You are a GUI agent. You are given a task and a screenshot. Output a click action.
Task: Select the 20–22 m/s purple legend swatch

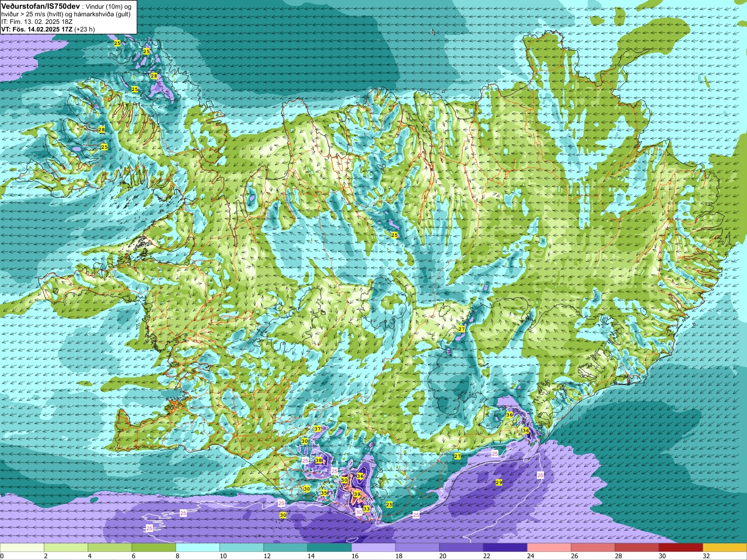(x=461, y=548)
